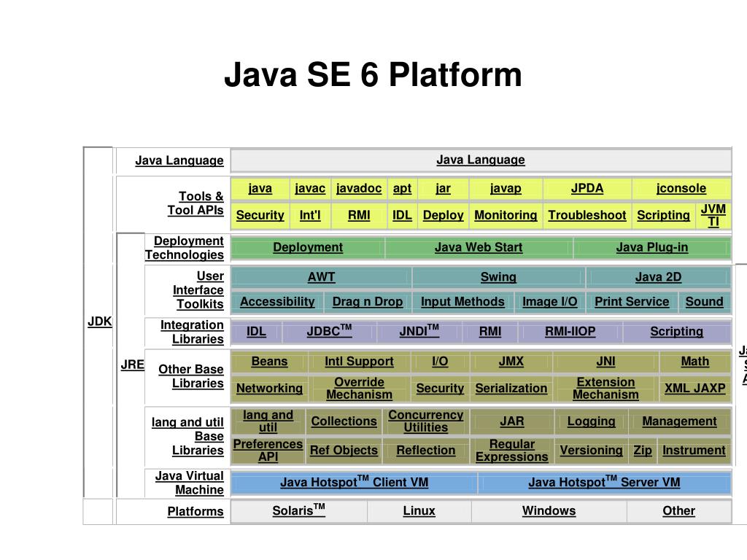Click the Other Base Libraries row label
The width and height of the screenshot is (747, 560).
point(191,376)
